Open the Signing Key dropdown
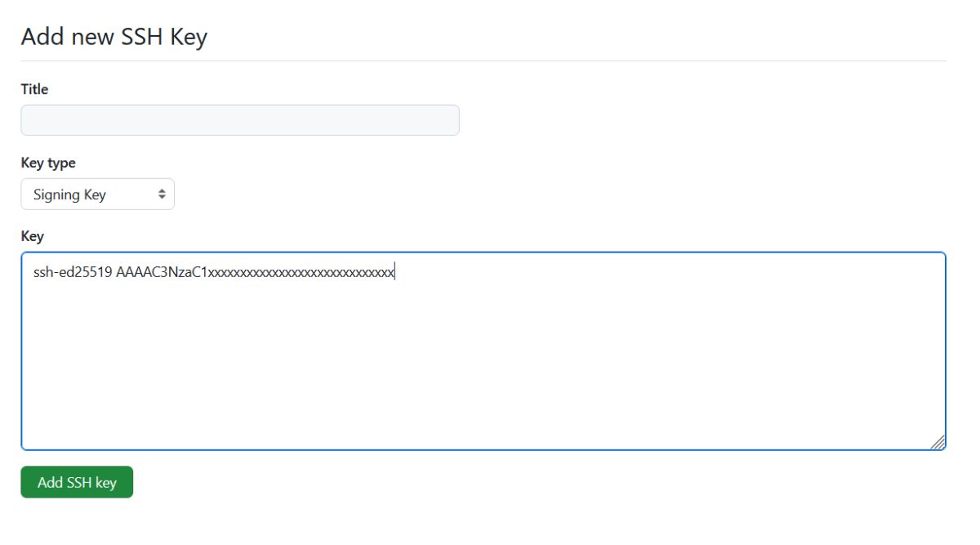Image resolution: width=980 pixels, height=545 pixels. point(97,194)
